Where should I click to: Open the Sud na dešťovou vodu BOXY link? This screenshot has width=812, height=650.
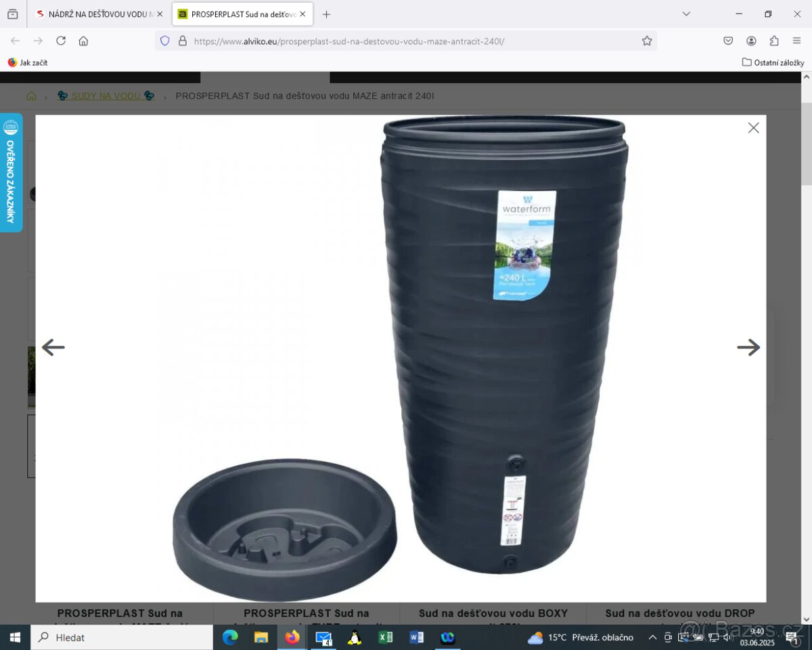pos(493,613)
